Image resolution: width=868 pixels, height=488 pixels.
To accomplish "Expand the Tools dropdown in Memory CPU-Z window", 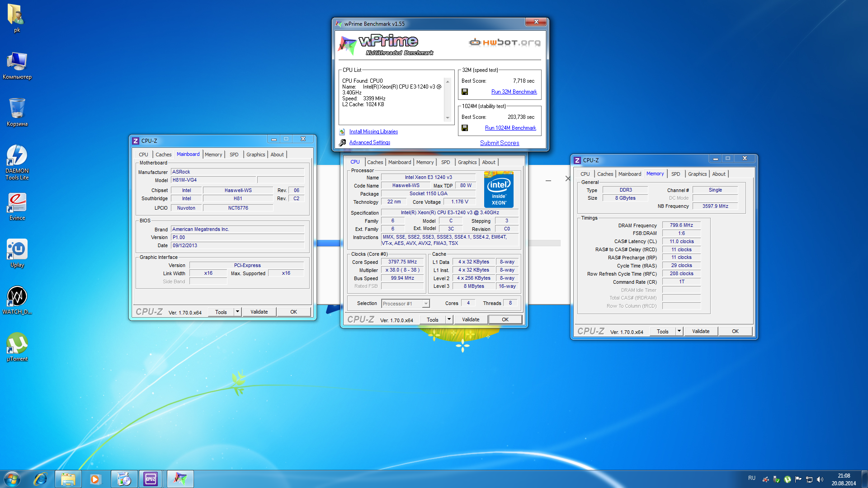I will pyautogui.click(x=679, y=331).
